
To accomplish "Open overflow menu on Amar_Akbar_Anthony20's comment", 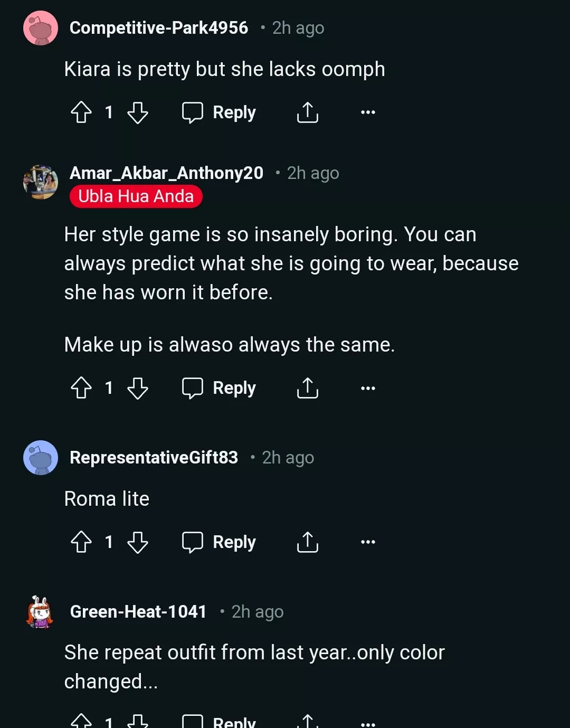I will 368,388.
